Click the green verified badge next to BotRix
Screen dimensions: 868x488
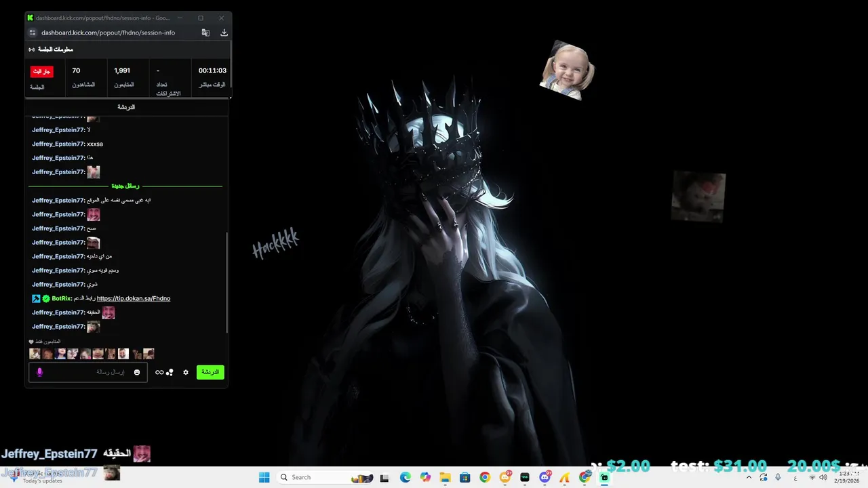[x=46, y=298]
